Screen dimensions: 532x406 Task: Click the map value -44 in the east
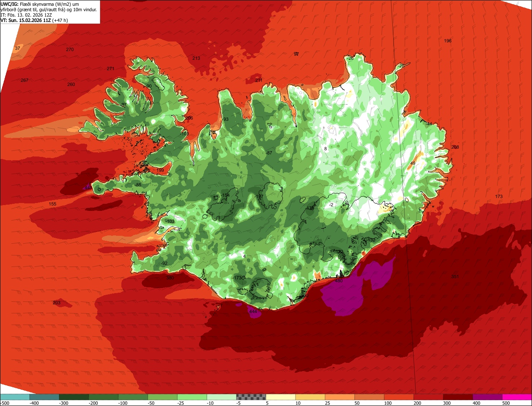(x=429, y=124)
